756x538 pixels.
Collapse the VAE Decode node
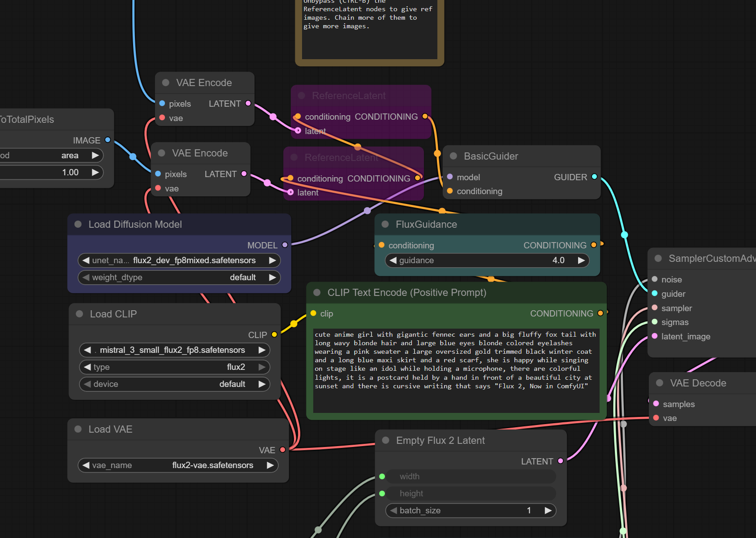pyautogui.click(x=660, y=383)
